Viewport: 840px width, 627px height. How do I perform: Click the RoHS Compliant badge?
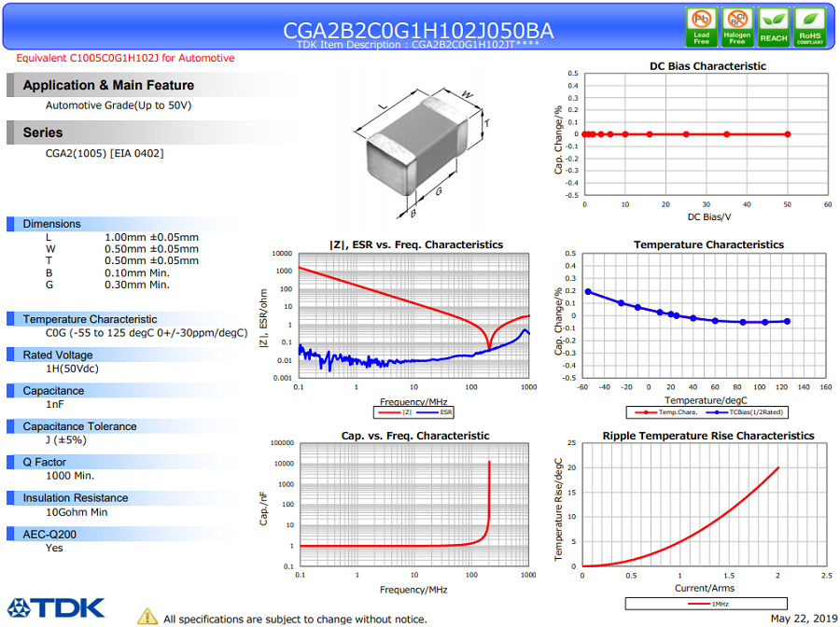(x=809, y=27)
